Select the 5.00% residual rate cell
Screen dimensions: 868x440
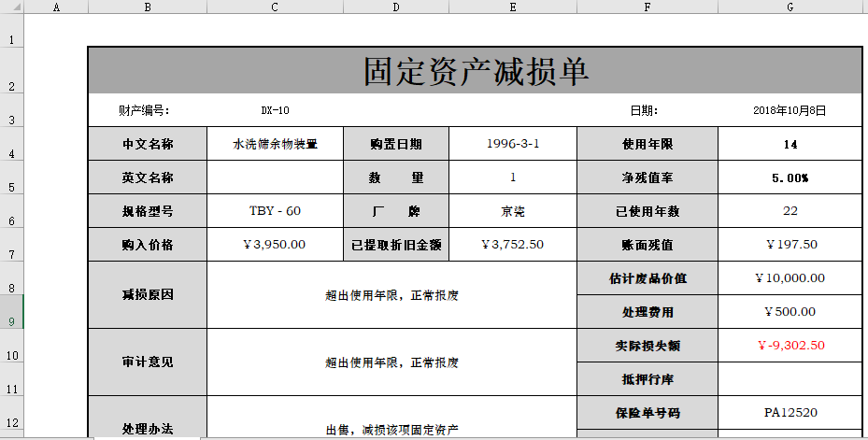point(790,177)
